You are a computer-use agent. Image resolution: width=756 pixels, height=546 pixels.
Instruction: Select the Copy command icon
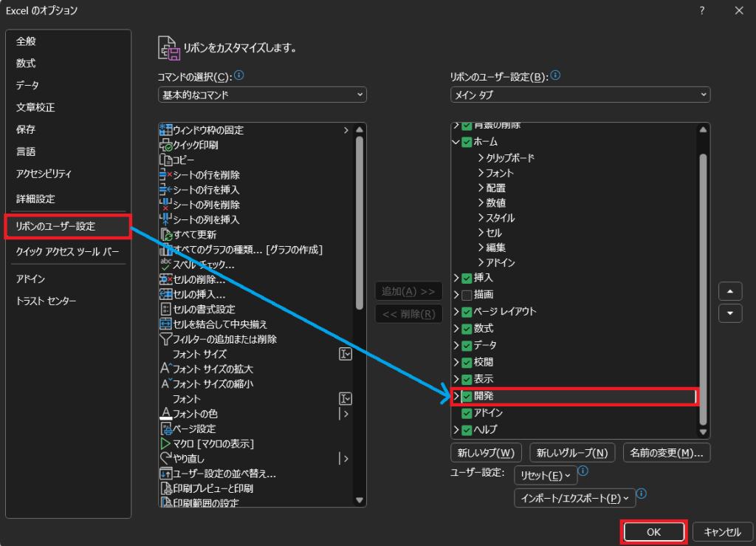tap(166, 160)
